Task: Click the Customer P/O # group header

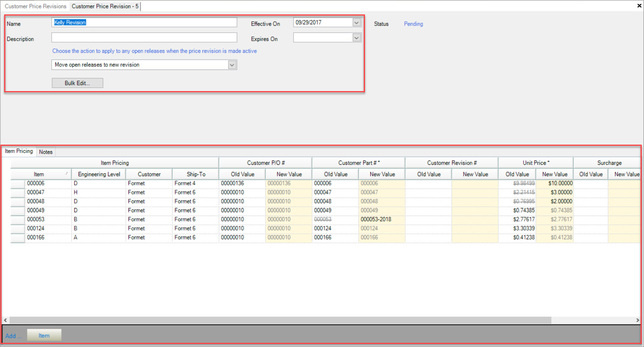Action: click(265, 163)
